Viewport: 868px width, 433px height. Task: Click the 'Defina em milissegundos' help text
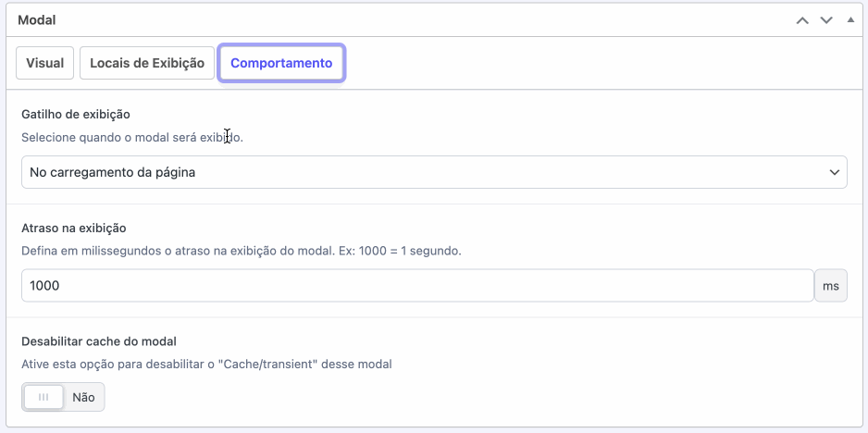[x=241, y=251]
